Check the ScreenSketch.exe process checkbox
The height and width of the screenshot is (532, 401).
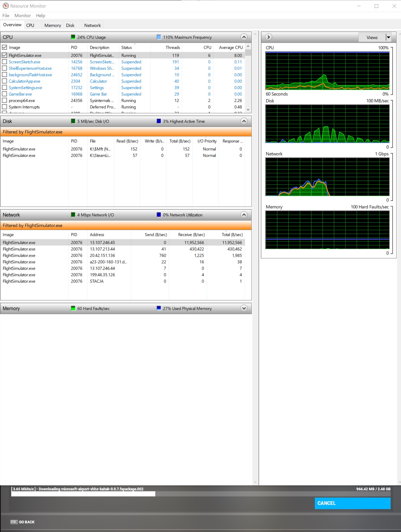[5, 62]
